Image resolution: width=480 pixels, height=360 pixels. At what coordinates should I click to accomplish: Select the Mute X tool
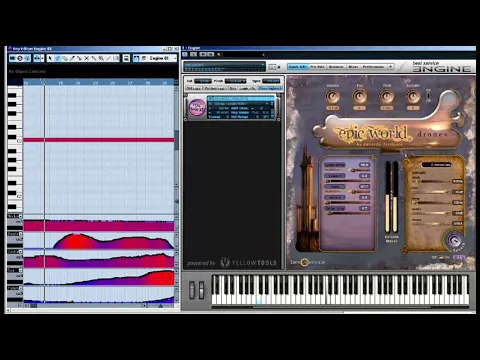(x=87, y=58)
